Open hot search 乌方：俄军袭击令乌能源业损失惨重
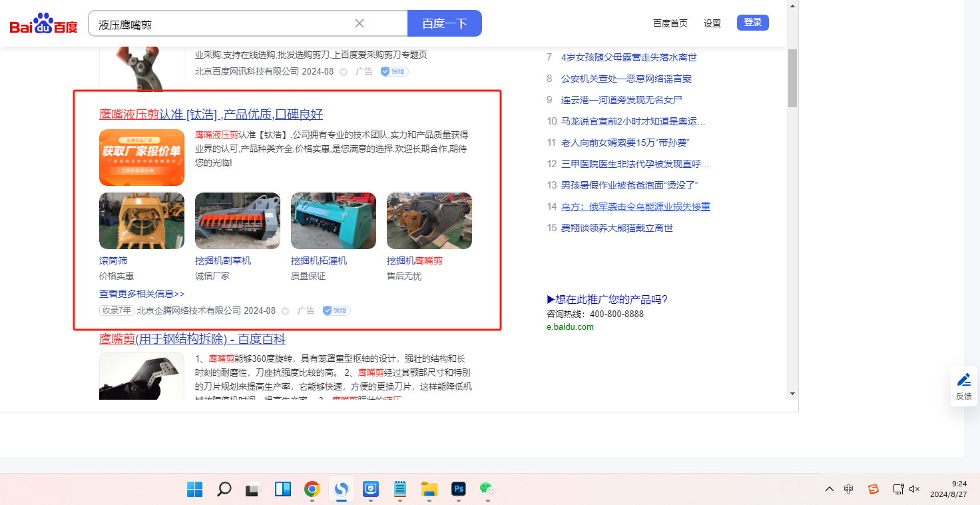 (636, 207)
